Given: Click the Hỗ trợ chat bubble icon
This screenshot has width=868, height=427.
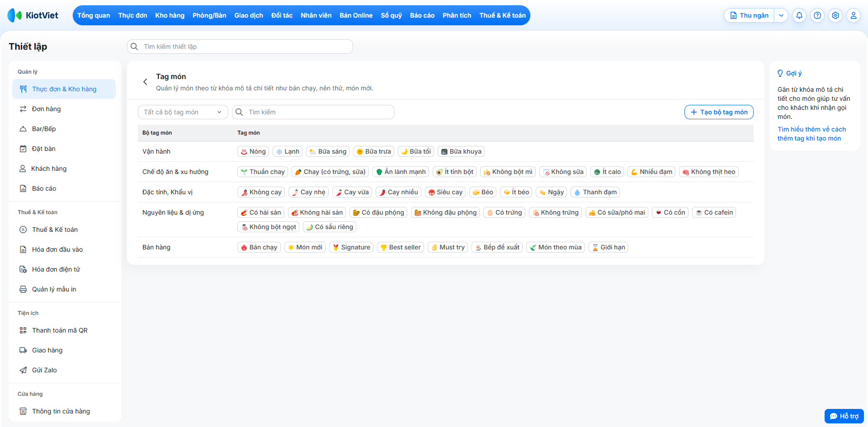Looking at the screenshot, I should click(834, 416).
